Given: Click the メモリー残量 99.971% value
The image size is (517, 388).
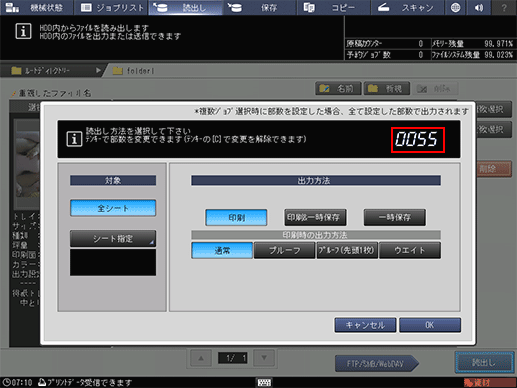Looking at the screenshot, I should [498, 44].
